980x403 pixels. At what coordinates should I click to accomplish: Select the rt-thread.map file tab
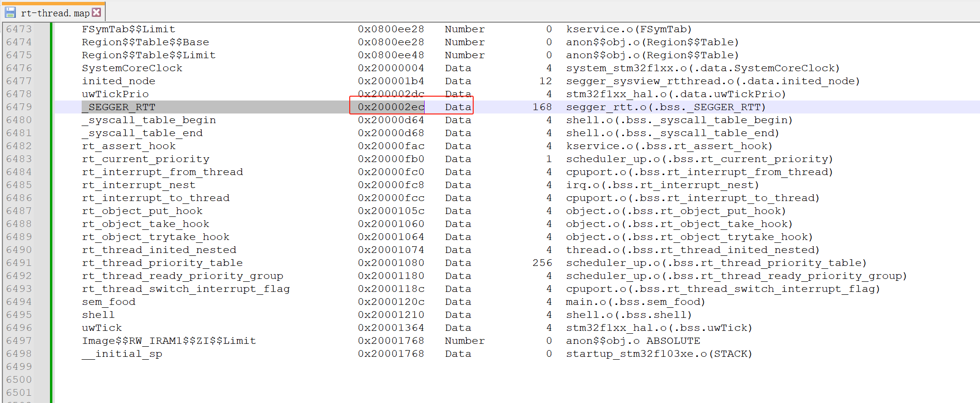53,13
